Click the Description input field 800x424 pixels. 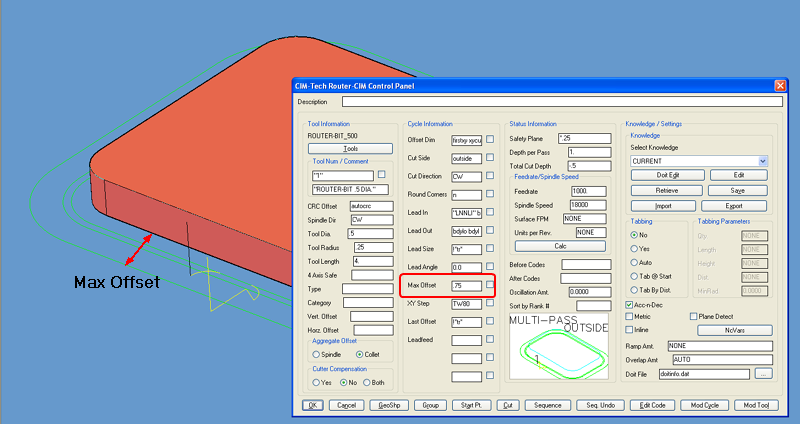(562, 102)
